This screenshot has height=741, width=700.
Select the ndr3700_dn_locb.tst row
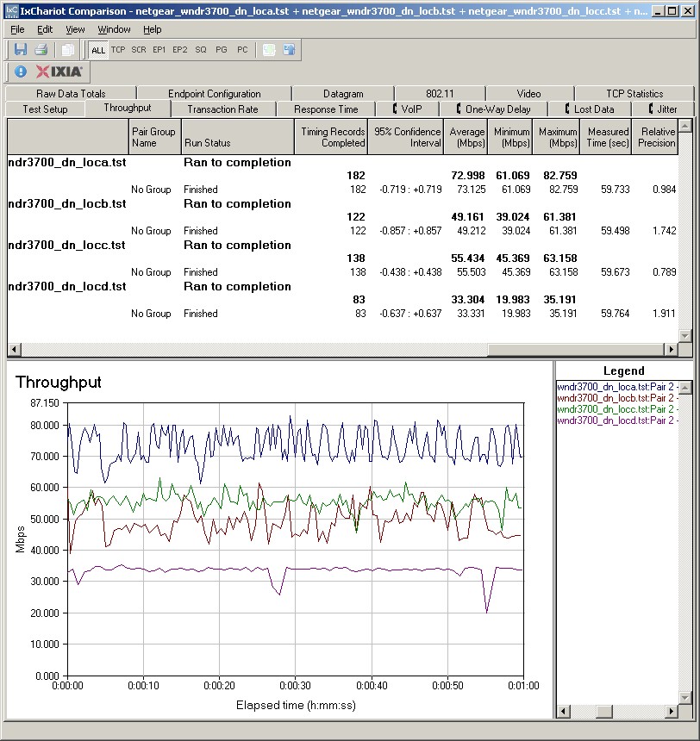tap(343, 203)
